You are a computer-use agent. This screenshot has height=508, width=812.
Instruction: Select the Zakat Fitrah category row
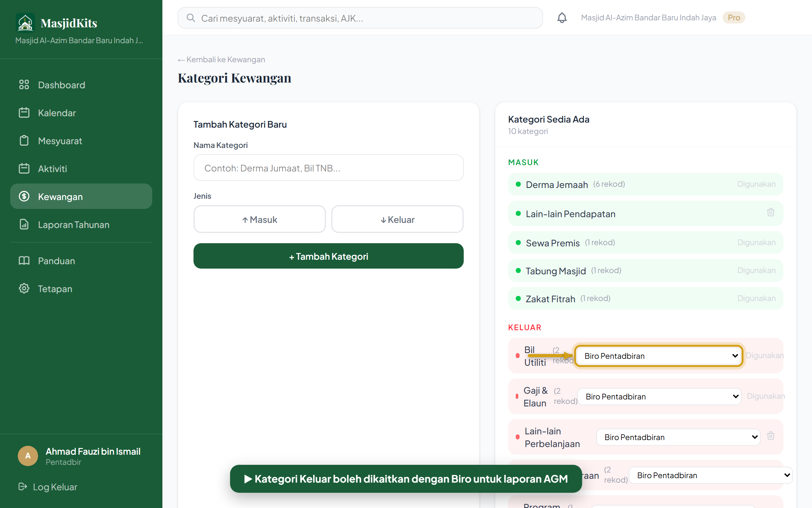(x=645, y=298)
